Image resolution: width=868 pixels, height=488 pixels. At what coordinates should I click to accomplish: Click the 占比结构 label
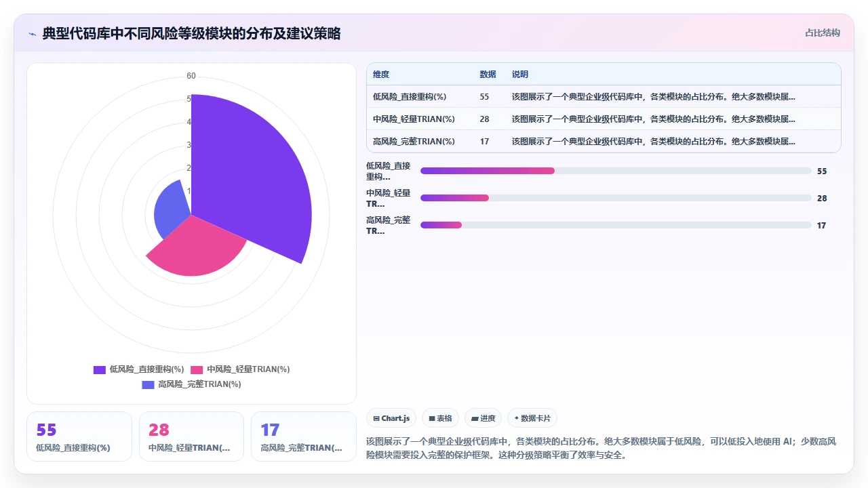click(x=823, y=33)
